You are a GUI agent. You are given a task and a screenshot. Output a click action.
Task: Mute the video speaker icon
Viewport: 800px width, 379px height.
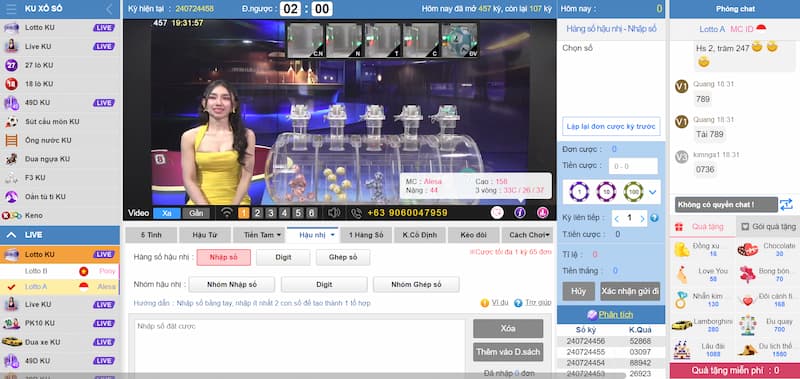tap(334, 213)
